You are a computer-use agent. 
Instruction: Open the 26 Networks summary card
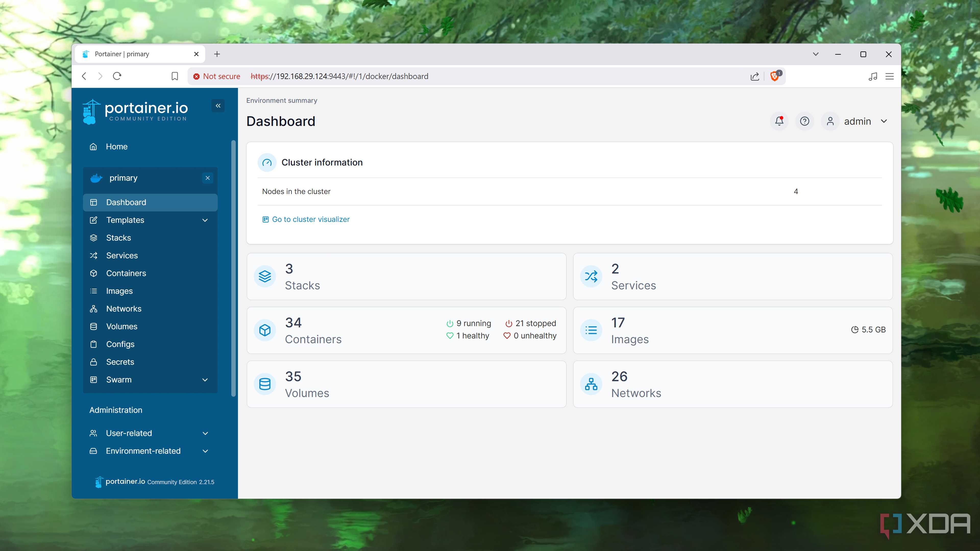[x=733, y=384]
